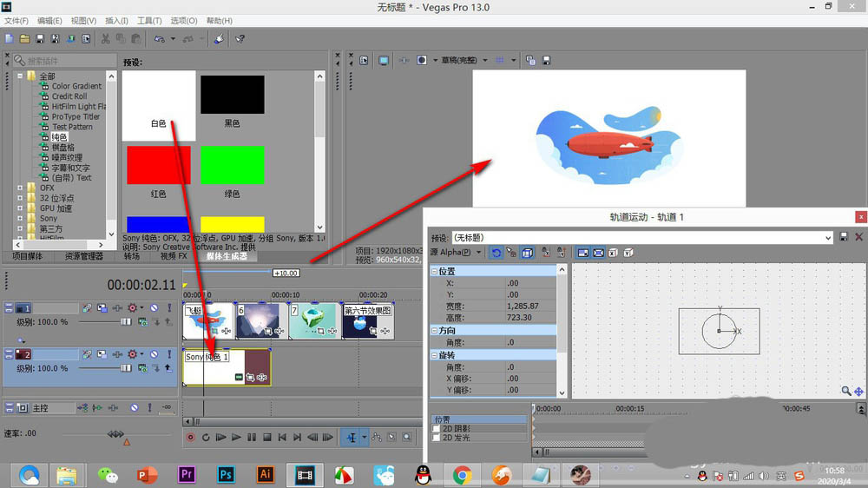Open the 工具(T) menu
The height and width of the screenshot is (488, 868).
[x=149, y=21]
